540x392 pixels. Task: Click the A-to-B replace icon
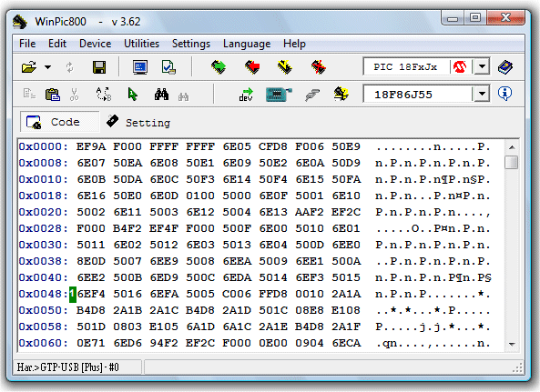click(x=103, y=94)
